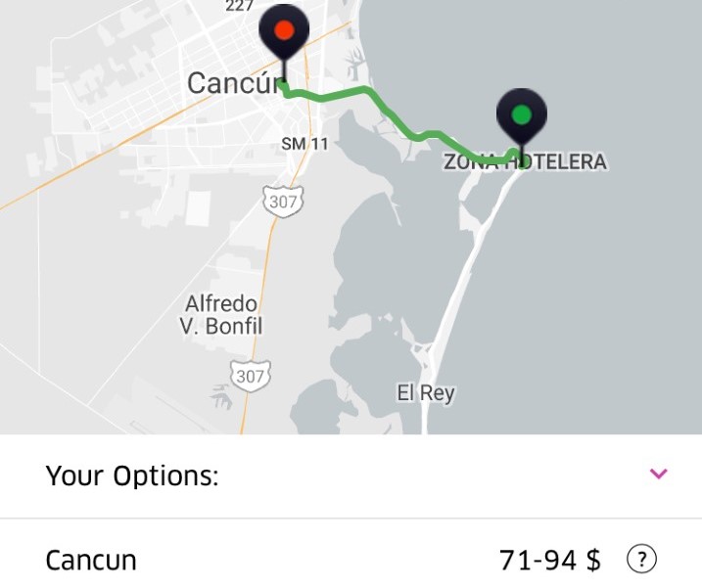Click the Alfredo V. Bonfil label
The image size is (702, 588).
click(221, 315)
